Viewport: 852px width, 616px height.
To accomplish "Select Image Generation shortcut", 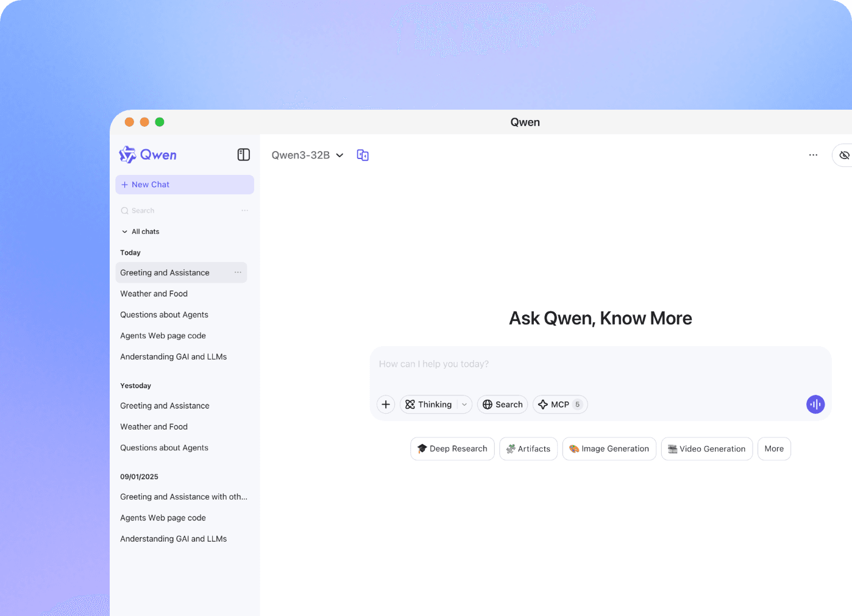I will click(x=609, y=449).
